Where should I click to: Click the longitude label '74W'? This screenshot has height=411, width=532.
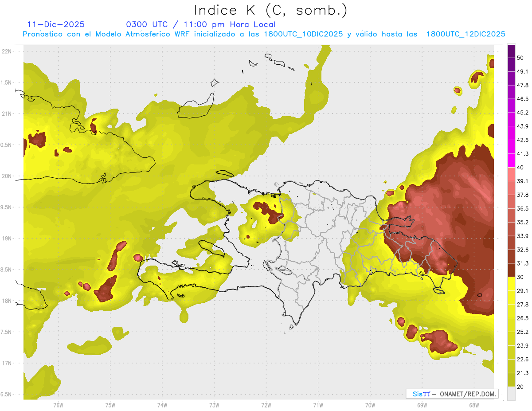[x=162, y=405]
